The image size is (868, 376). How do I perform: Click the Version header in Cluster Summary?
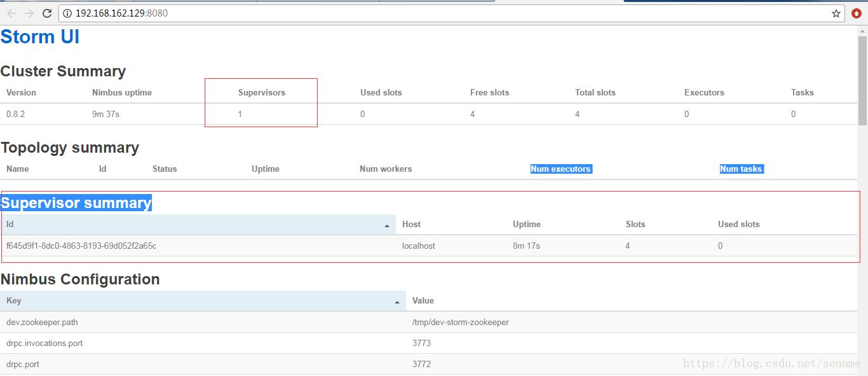click(x=21, y=93)
